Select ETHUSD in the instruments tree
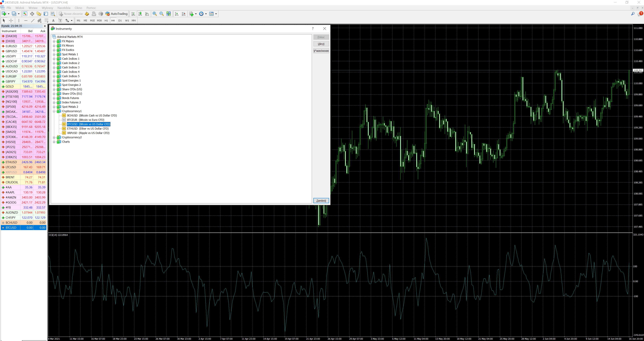Image resolution: width=644 pixels, height=341 pixels. pyautogui.click(x=88, y=129)
